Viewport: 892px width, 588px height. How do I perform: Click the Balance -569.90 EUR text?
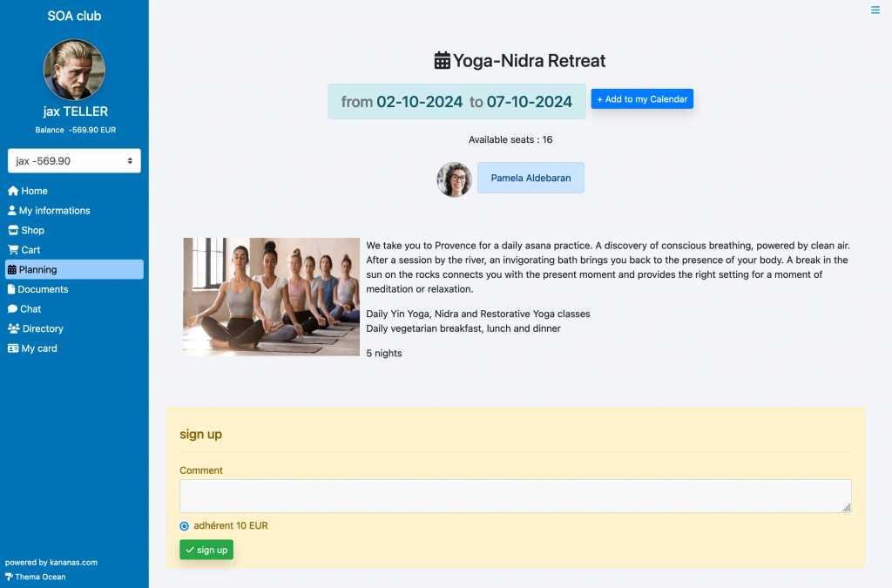75,130
